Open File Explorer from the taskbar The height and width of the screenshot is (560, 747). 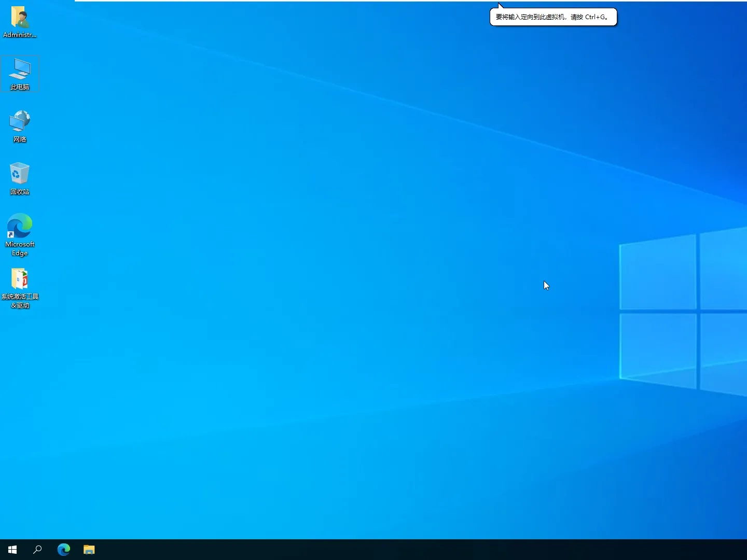pos(89,550)
